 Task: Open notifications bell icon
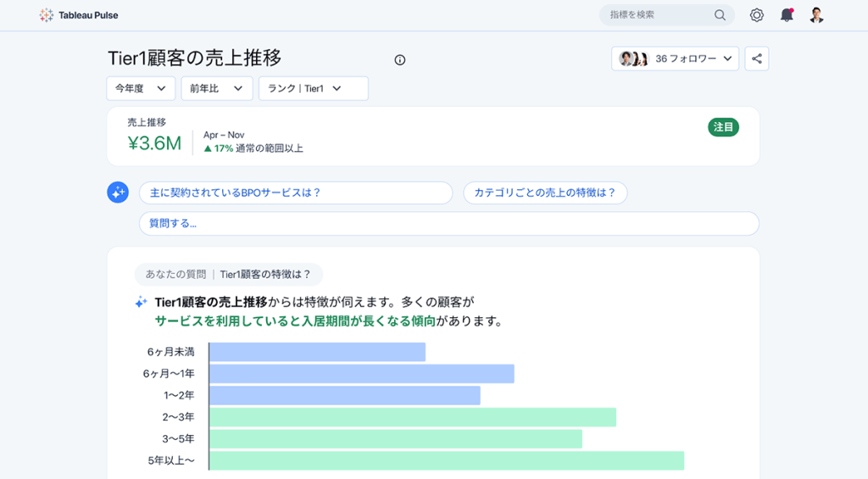coord(787,15)
